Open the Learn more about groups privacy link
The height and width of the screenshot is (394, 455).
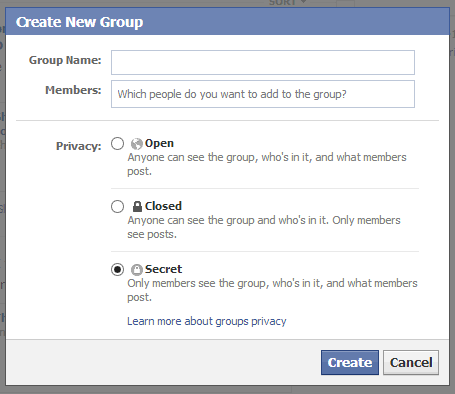coord(207,321)
